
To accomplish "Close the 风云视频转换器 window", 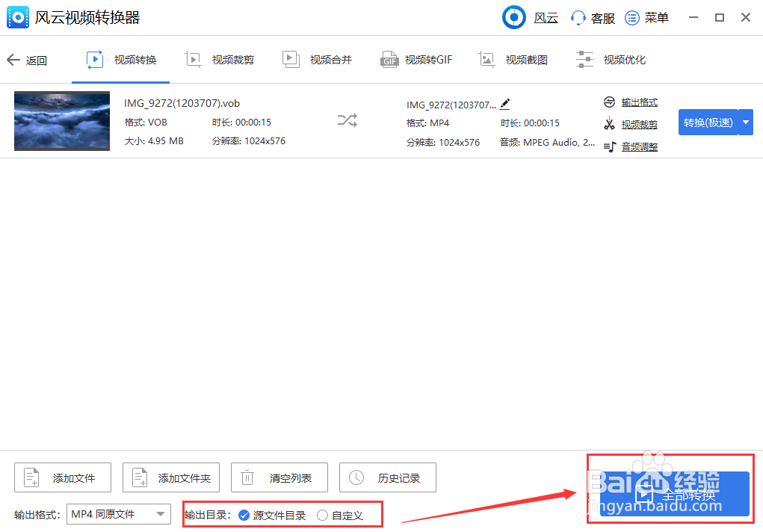I will (x=746, y=17).
